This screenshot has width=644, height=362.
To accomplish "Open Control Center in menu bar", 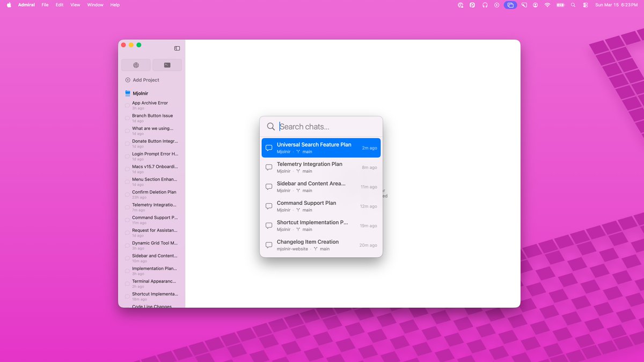I will (x=585, y=5).
